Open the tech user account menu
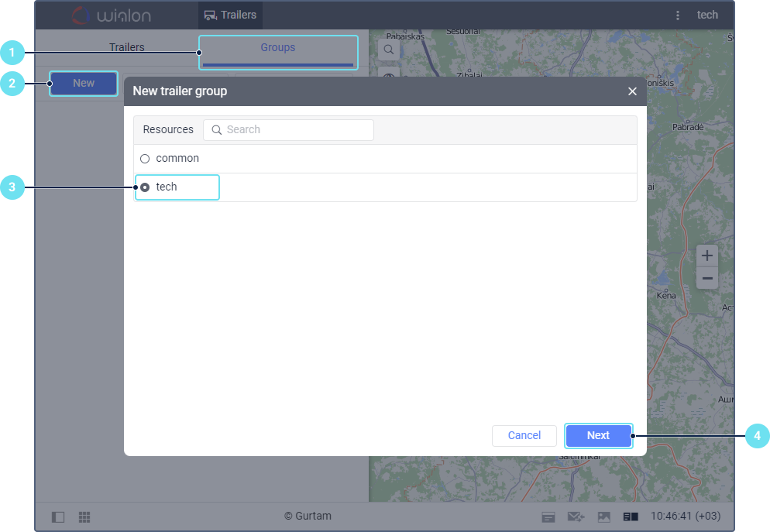Screen dimensions: 770x532 707,15
